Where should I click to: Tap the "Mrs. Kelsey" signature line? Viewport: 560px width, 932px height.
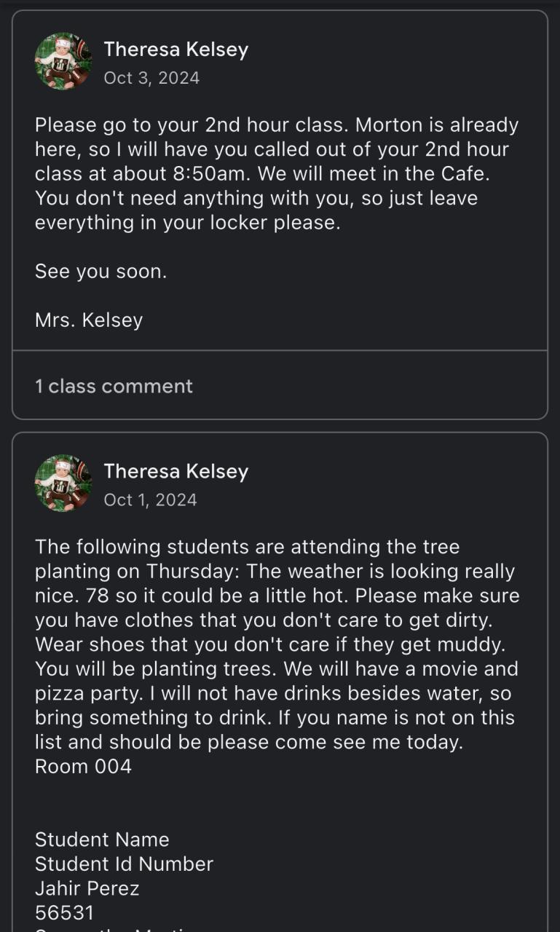pyautogui.click(x=89, y=320)
